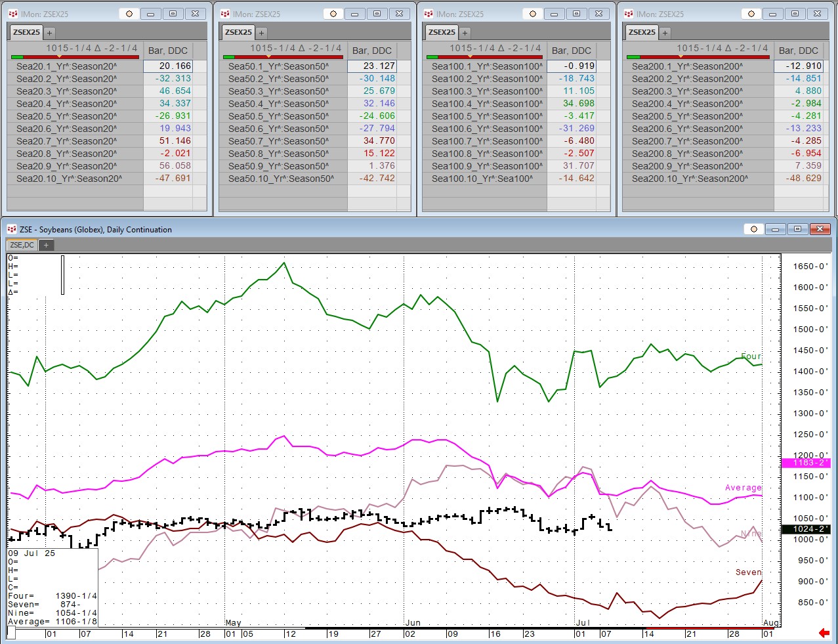Select the ZSE,DC chart tab
The height and width of the screenshot is (644, 838).
22,245
